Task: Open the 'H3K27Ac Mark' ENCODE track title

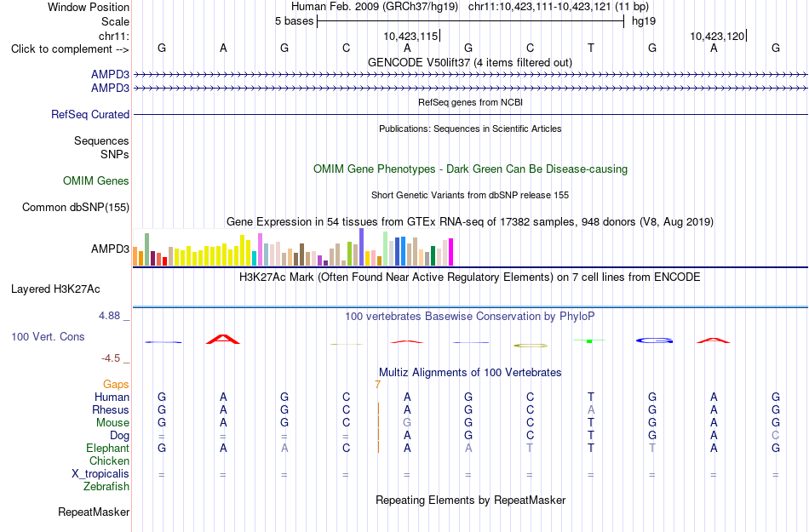Action: point(470,277)
